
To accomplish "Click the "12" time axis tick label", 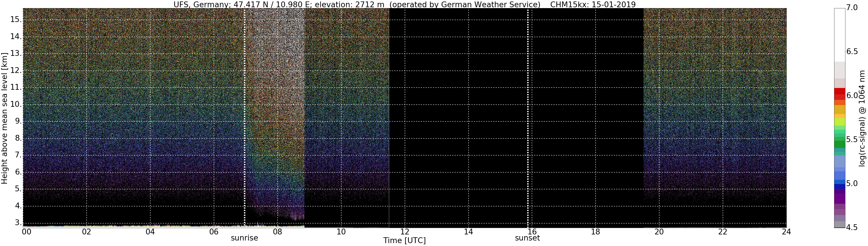I will click(x=405, y=232).
